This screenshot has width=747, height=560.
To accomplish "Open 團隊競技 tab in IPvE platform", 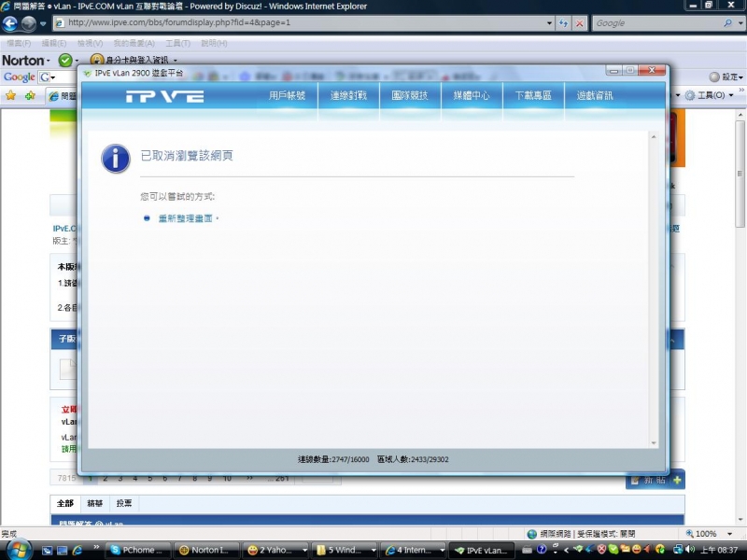I will tap(410, 95).
